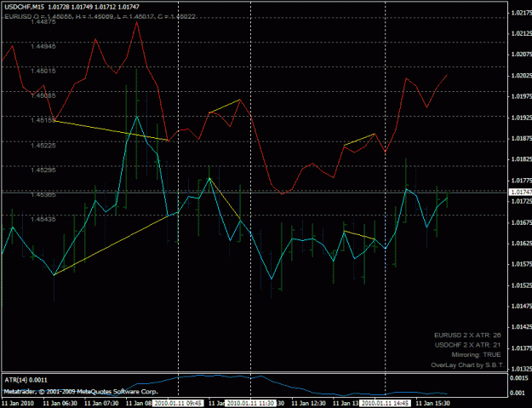The height and width of the screenshot is (408, 532).
Task: Click the 11 Jan 12:30 time label
Action: [x=309, y=403]
